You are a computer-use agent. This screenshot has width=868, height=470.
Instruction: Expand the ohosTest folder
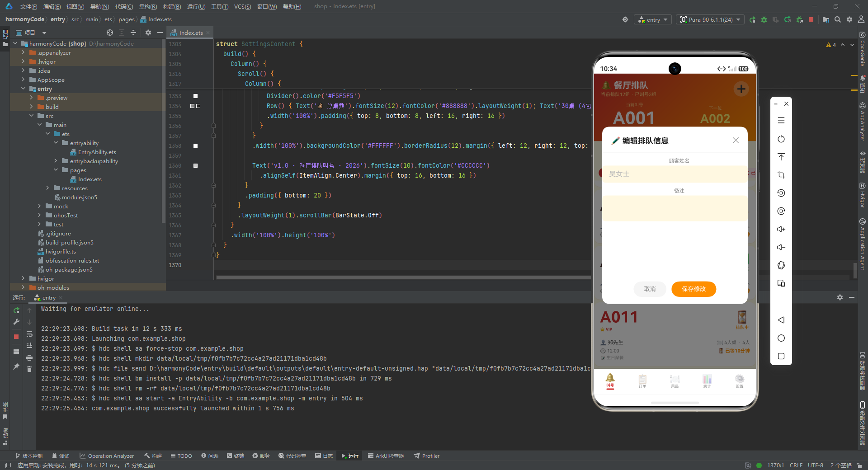[x=39, y=215]
